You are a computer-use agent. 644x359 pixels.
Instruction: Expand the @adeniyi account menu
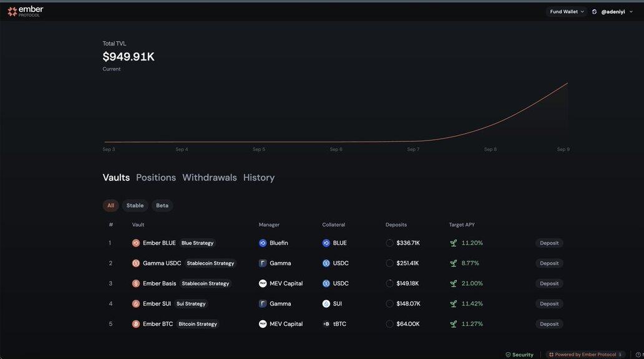(x=617, y=12)
